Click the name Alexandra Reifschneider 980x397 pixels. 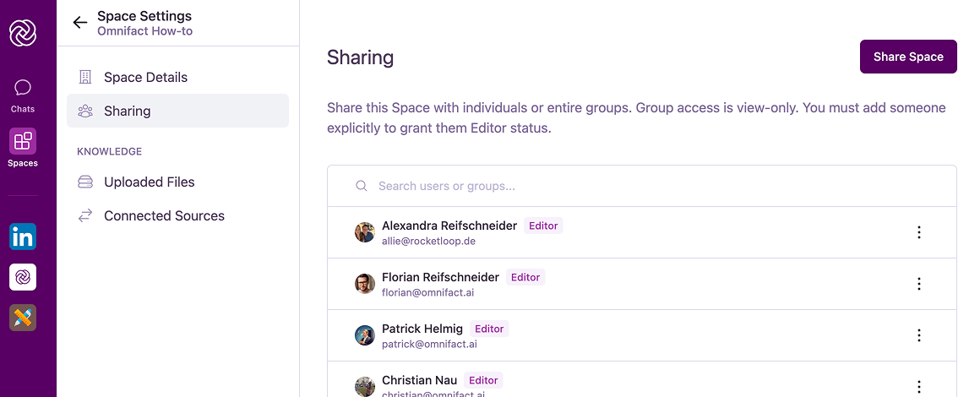click(449, 225)
